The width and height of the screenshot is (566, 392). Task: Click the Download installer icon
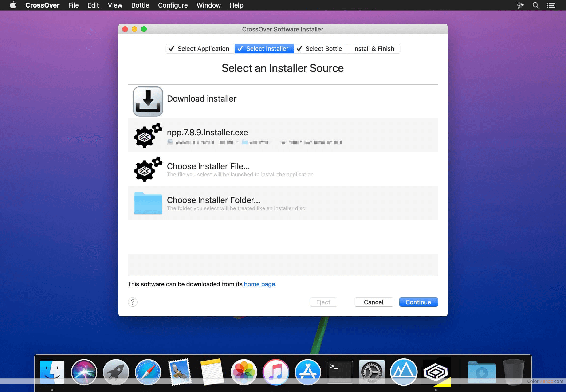point(148,101)
